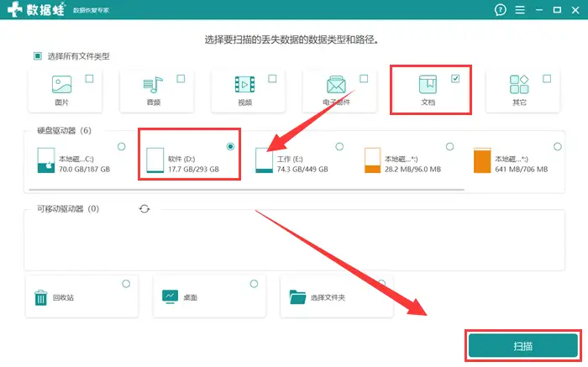Click the Documents (文档) bookmark icon
This screenshot has width=588, height=367.
[x=428, y=84]
